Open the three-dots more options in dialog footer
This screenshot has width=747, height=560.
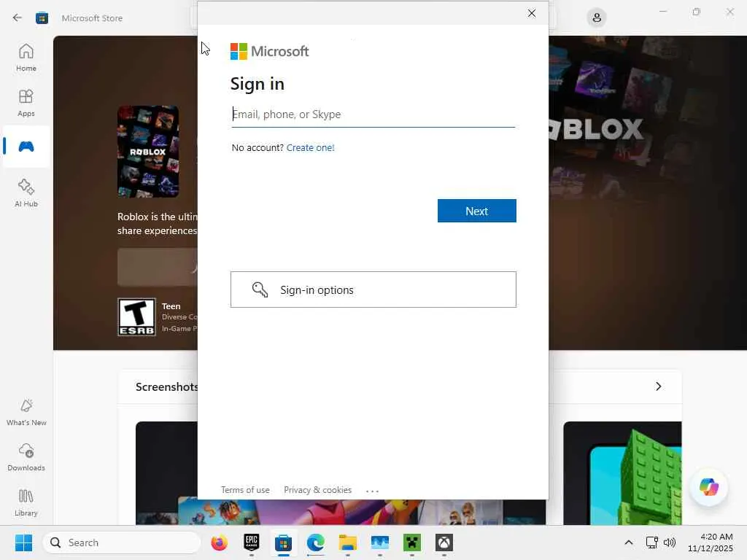pyautogui.click(x=372, y=491)
